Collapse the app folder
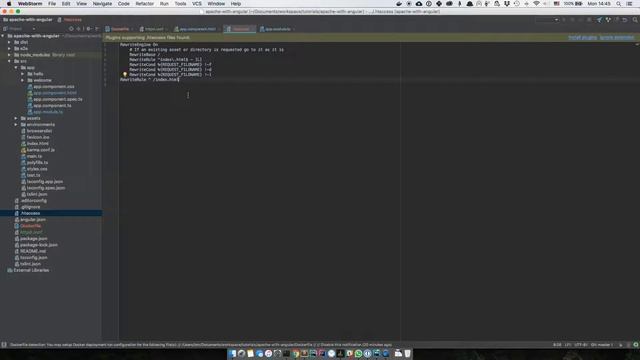The image size is (640, 360). (x=16, y=67)
